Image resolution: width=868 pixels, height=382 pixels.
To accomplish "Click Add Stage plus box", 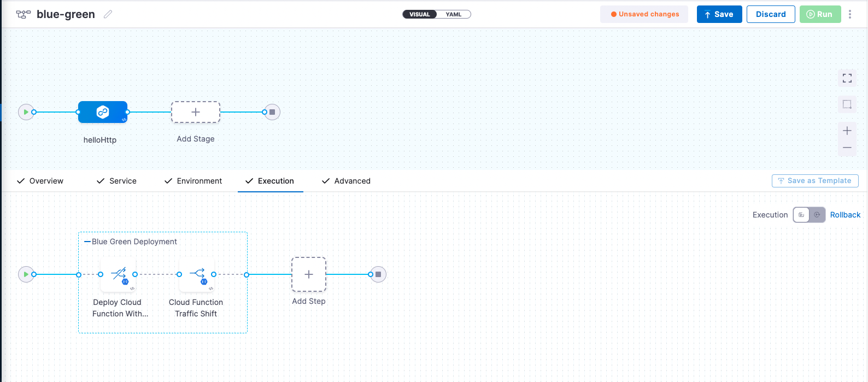I will 196,112.
